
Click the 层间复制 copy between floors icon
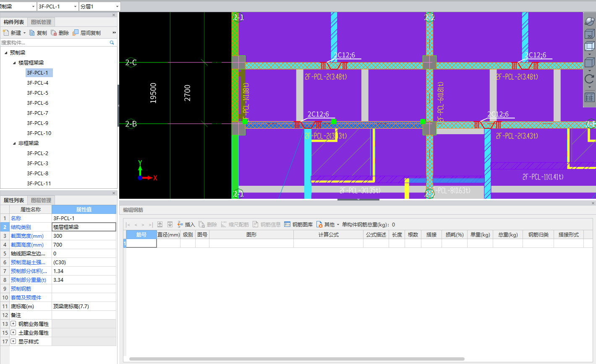point(76,33)
